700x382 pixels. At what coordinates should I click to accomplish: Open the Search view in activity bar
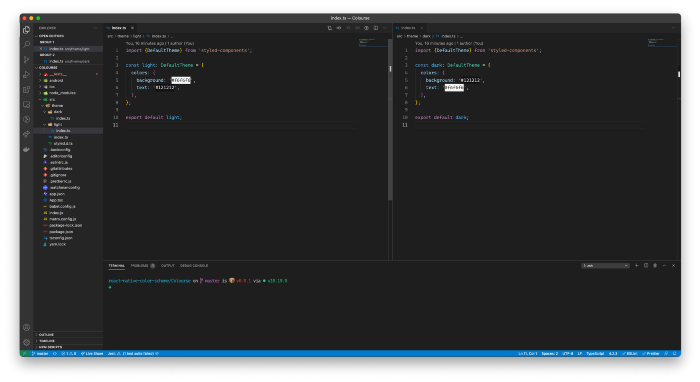coord(26,45)
